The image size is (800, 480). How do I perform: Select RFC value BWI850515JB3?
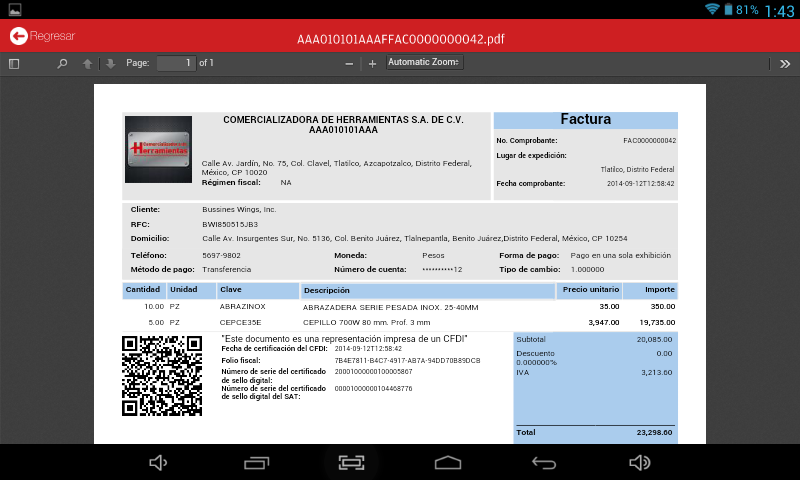point(230,224)
